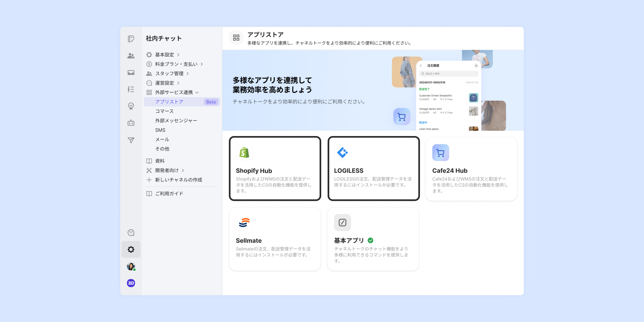Click 新しいチャネルの作成 link
The image size is (644, 322).
pyautogui.click(x=178, y=180)
